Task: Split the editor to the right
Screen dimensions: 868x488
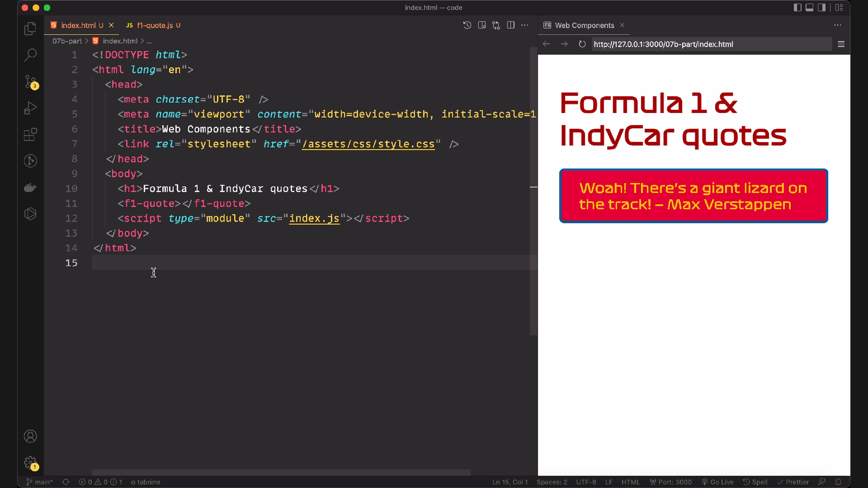Action: point(510,25)
